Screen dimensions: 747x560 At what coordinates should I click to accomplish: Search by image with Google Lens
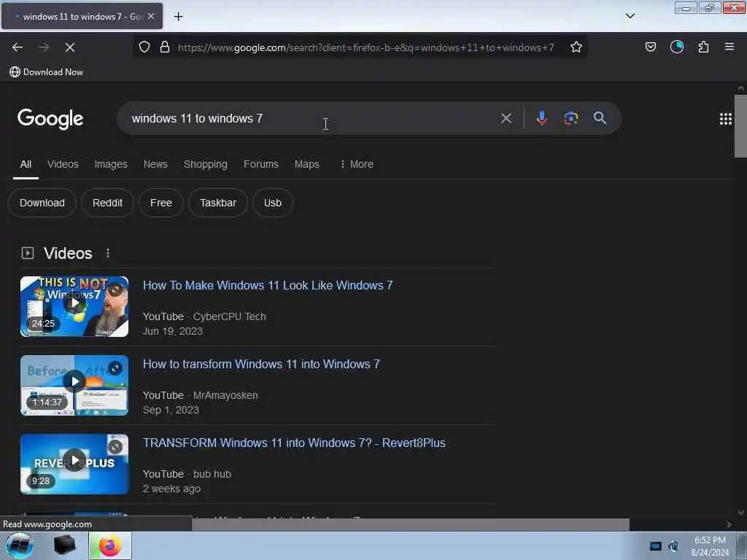click(x=570, y=118)
